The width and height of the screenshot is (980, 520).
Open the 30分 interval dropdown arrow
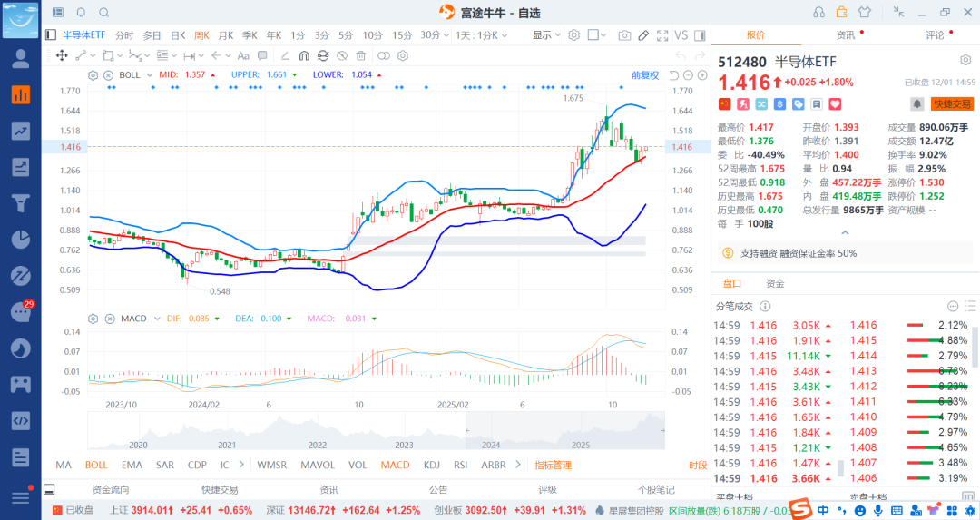446,35
